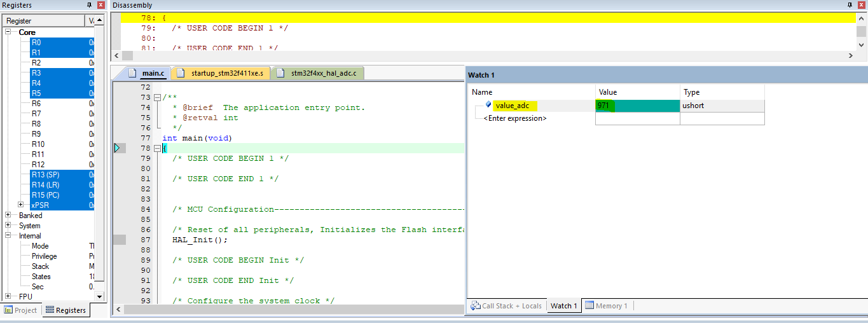This screenshot has width=868, height=323.
Task: Click the current execution arrow at line 78
Action: coord(117,148)
